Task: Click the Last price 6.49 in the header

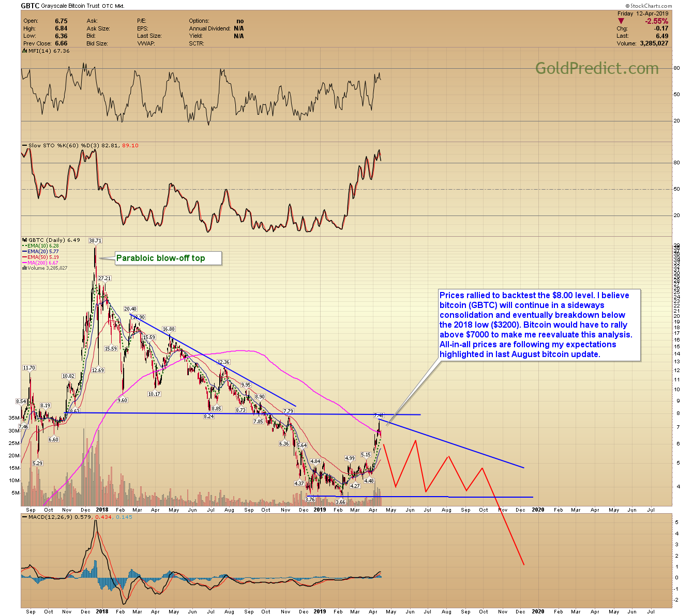Action: pos(662,36)
